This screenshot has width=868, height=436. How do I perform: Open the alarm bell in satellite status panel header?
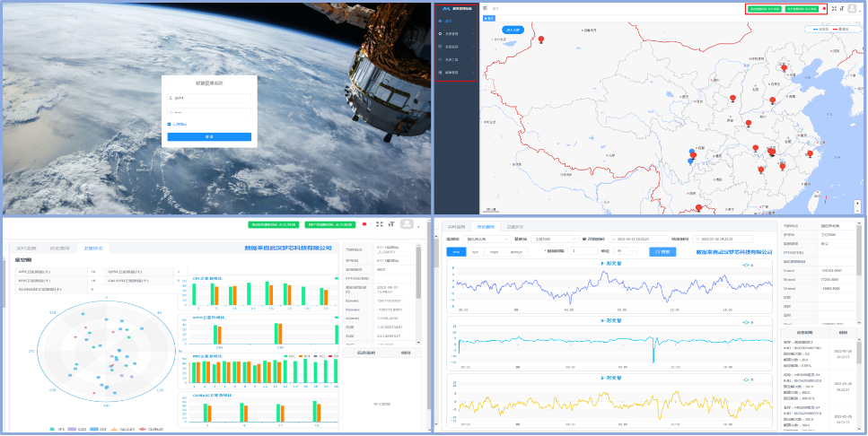click(364, 224)
